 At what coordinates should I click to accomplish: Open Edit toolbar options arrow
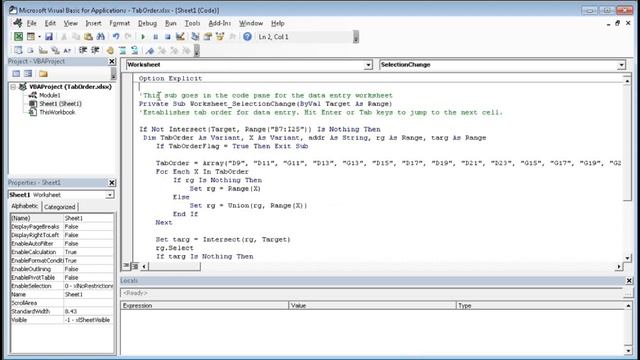coord(197,51)
